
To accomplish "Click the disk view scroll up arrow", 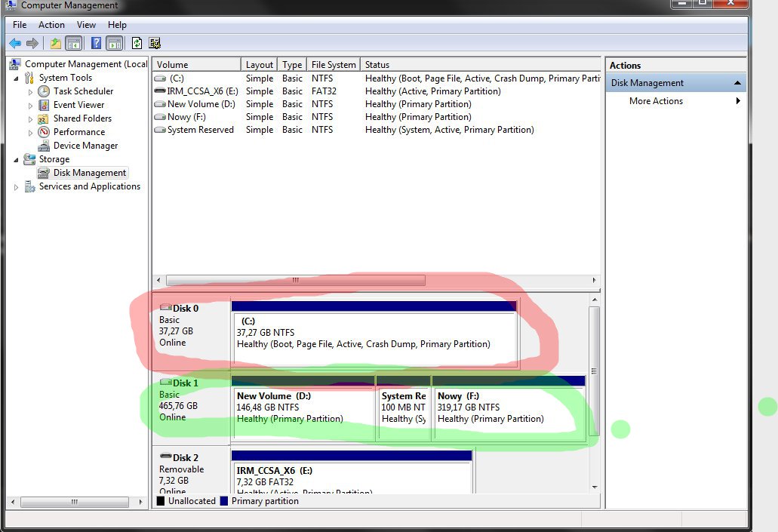I will point(595,300).
